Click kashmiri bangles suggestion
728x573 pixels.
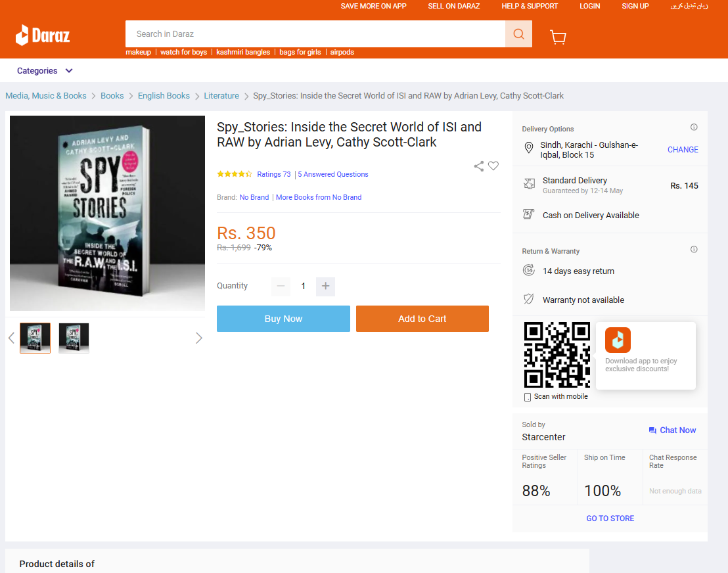pos(243,52)
